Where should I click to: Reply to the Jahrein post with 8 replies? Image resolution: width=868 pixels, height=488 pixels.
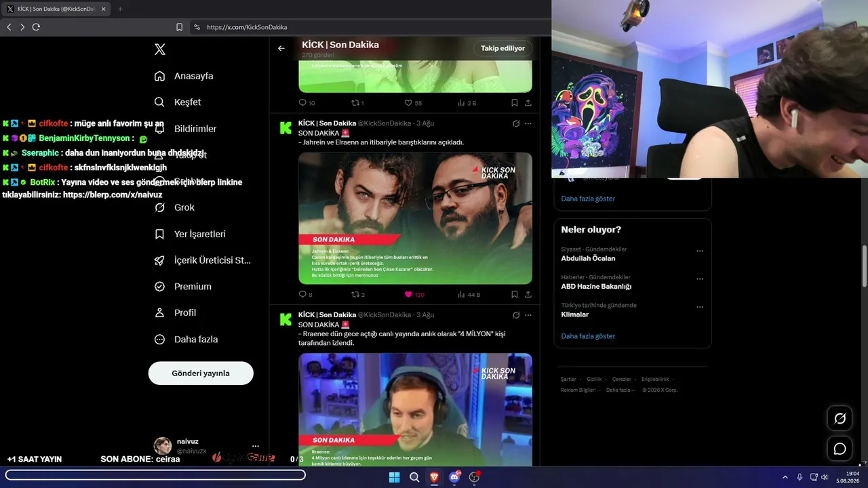pos(305,295)
